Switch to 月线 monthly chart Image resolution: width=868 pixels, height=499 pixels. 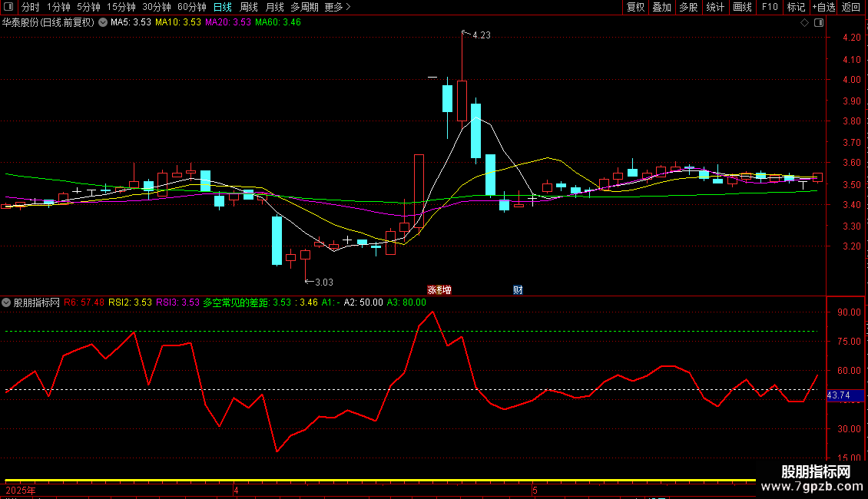pos(274,7)
